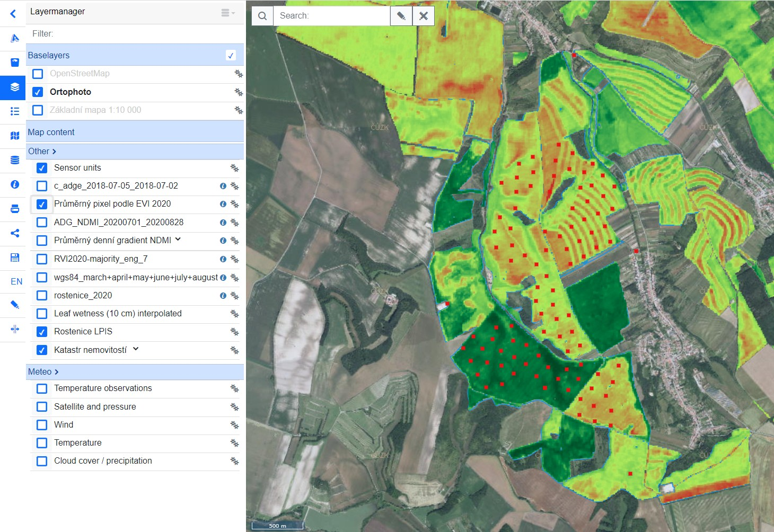
Task: Click the Map content header
Action: pos(135,132)
